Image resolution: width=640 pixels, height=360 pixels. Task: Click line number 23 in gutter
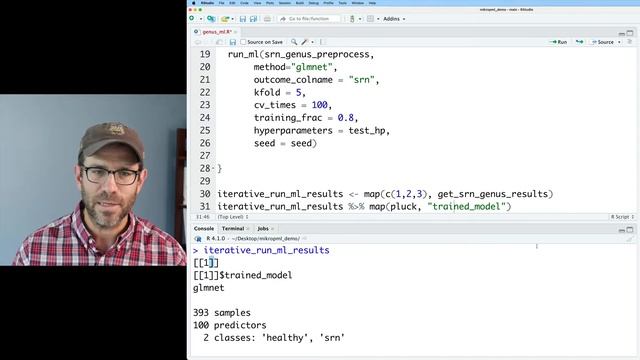point(205,105)
